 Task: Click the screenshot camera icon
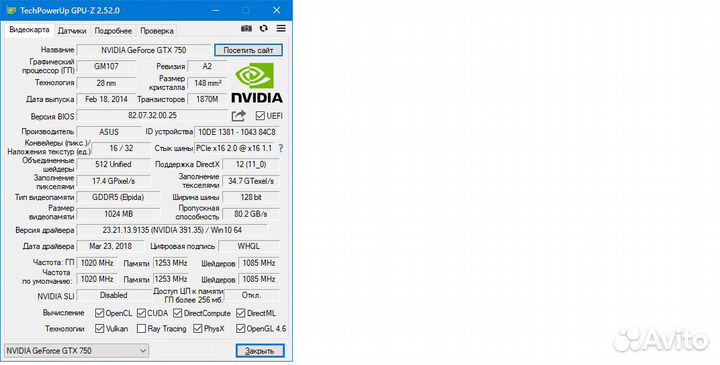[x=246, y=28]
